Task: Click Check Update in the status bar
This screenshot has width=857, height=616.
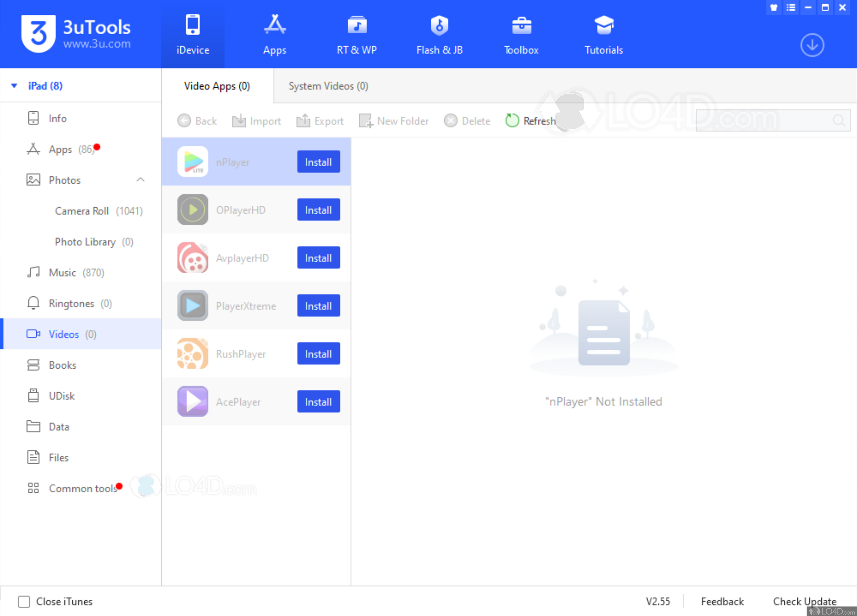Action: coord(805,602)
